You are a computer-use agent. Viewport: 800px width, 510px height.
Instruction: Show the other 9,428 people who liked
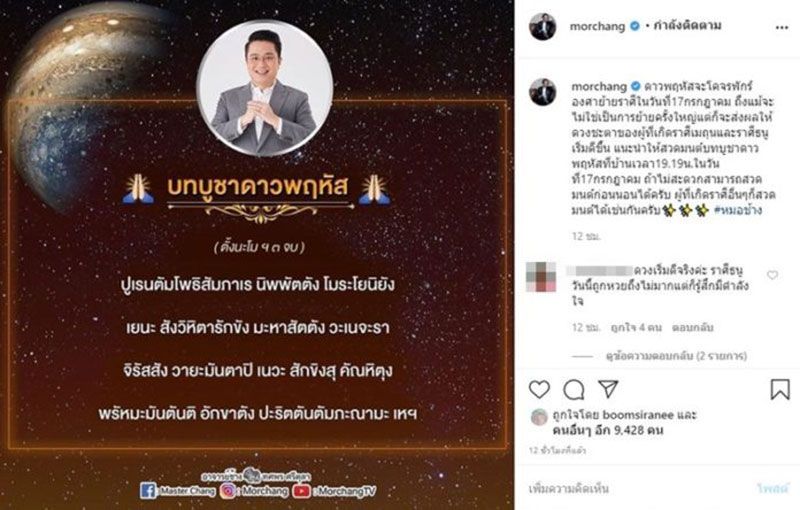[x=608, y=430]
